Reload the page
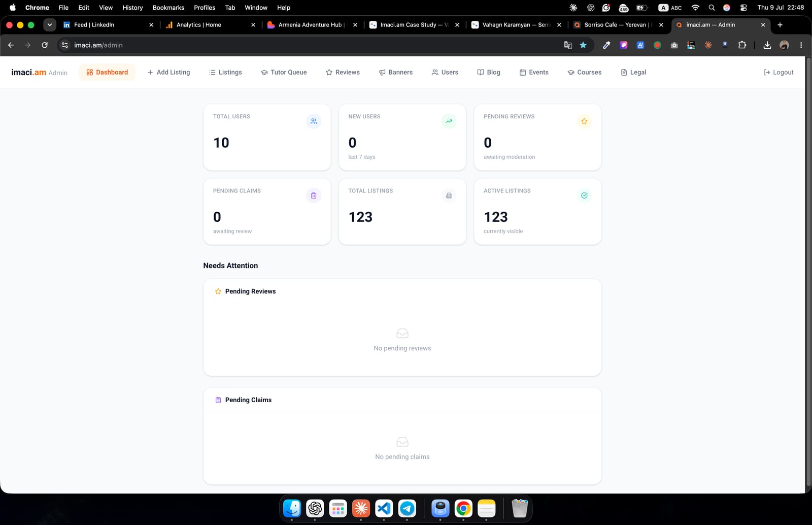The image size is (812, 525). pyautogui.click(x=45, y=45)
